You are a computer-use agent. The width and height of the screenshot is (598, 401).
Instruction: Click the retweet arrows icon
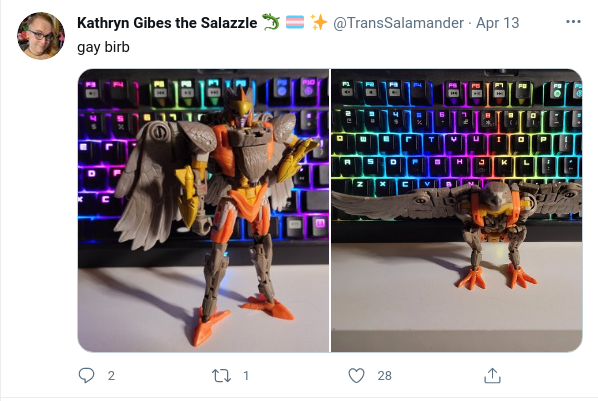pos(222,376)
